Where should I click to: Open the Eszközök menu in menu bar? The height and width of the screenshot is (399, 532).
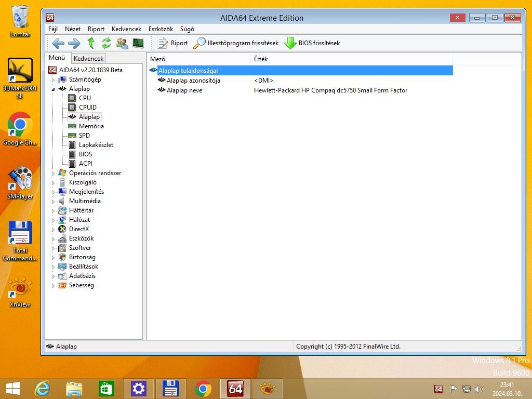tap(161, 29)
